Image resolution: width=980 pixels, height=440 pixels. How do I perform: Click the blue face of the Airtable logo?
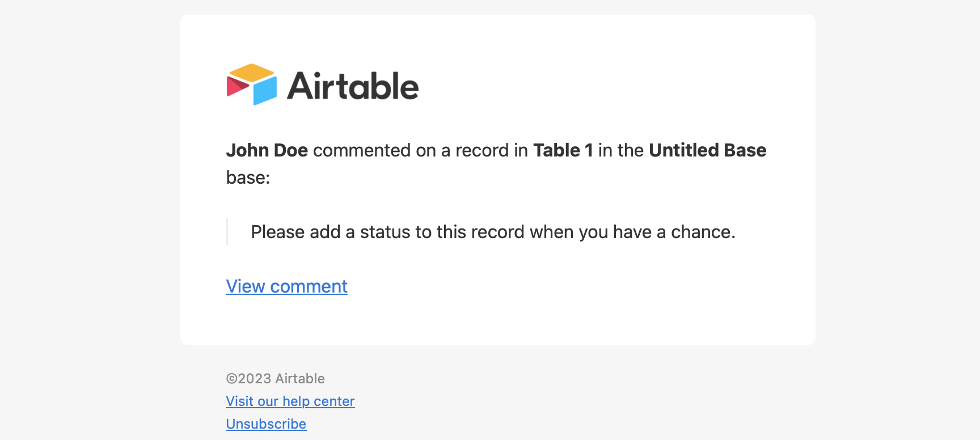click(x=265, y=91)
